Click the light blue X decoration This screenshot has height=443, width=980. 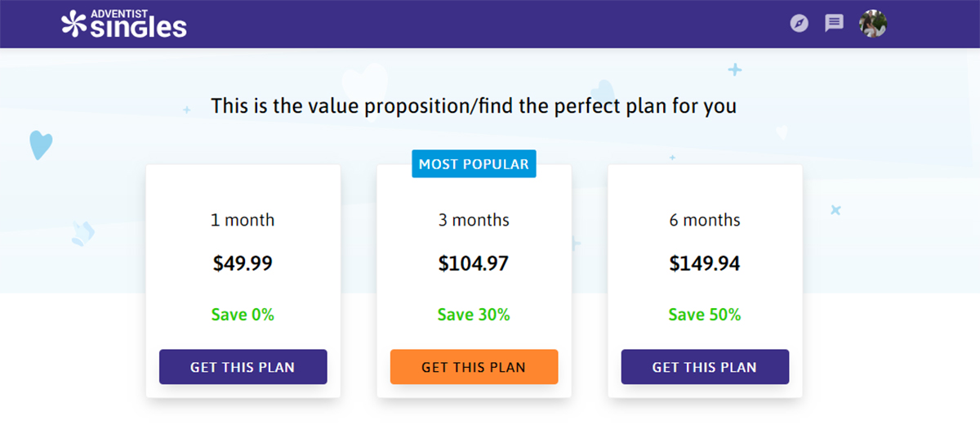(x=835, y=210)
